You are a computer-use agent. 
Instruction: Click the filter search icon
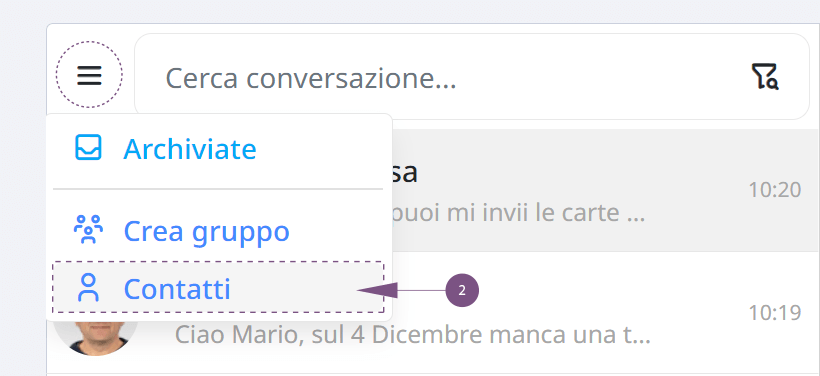click(766, 77)
